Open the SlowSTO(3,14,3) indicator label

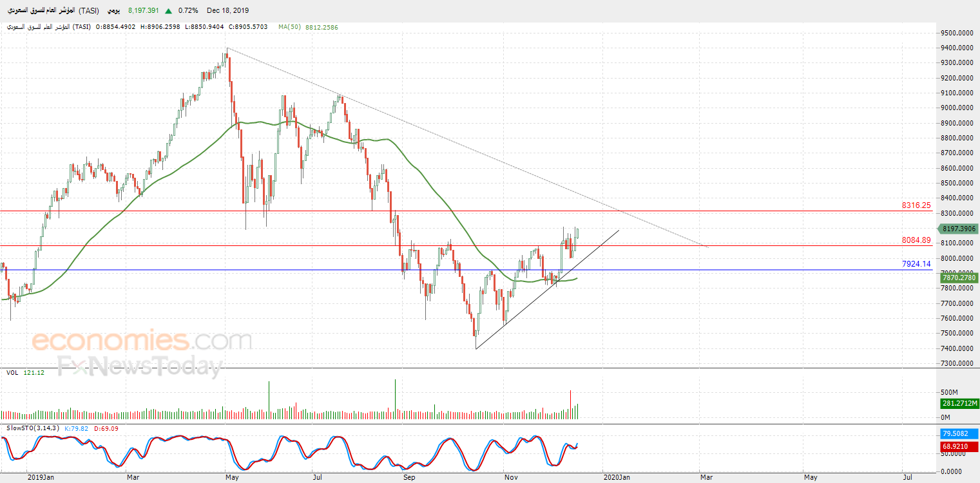pos(33,428)
